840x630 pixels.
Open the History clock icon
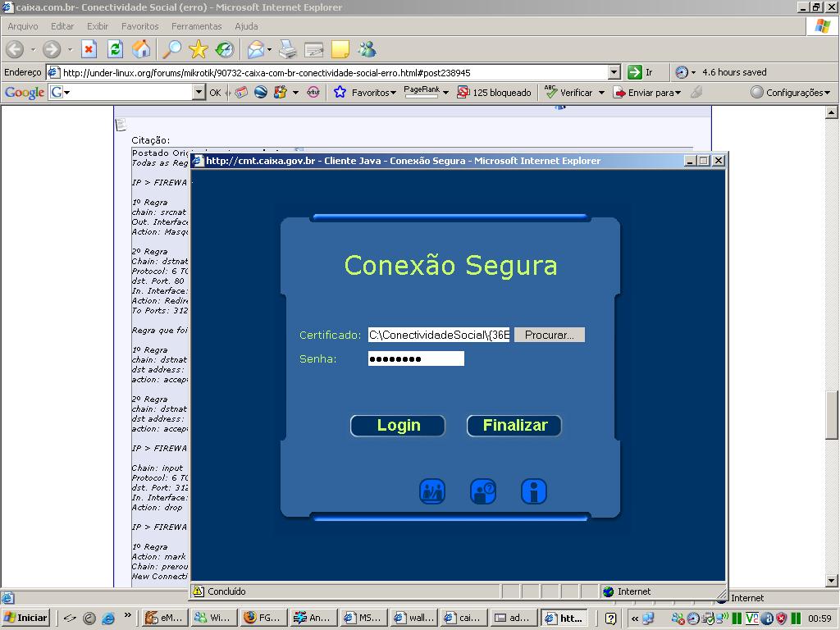[x=225, y=49]
